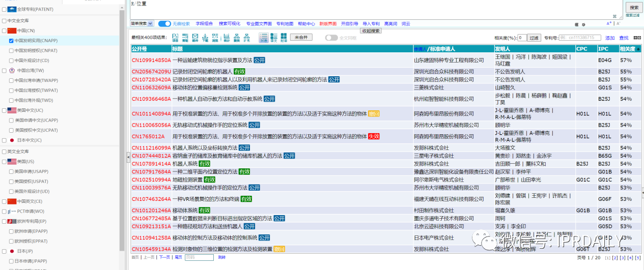Click the 邮件 (mail) toolbar icon
This screenshot has width=644, height=270.
tap(195, 37)
